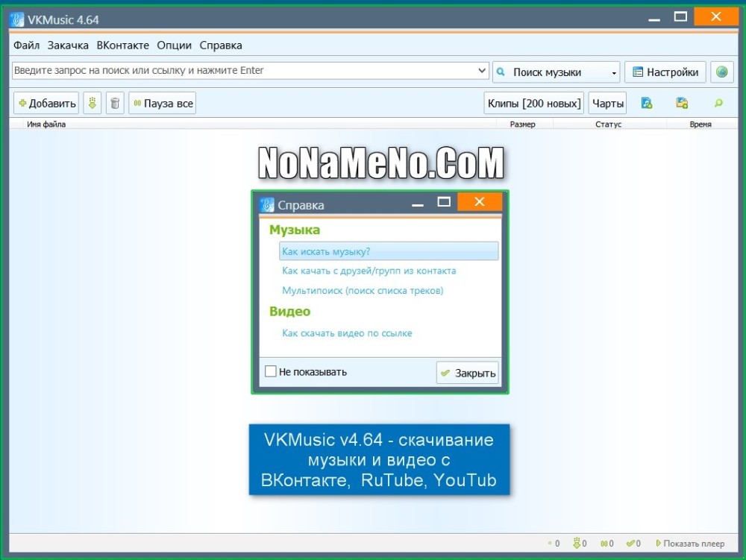Open the Опции menu

(x=174, y=45)
